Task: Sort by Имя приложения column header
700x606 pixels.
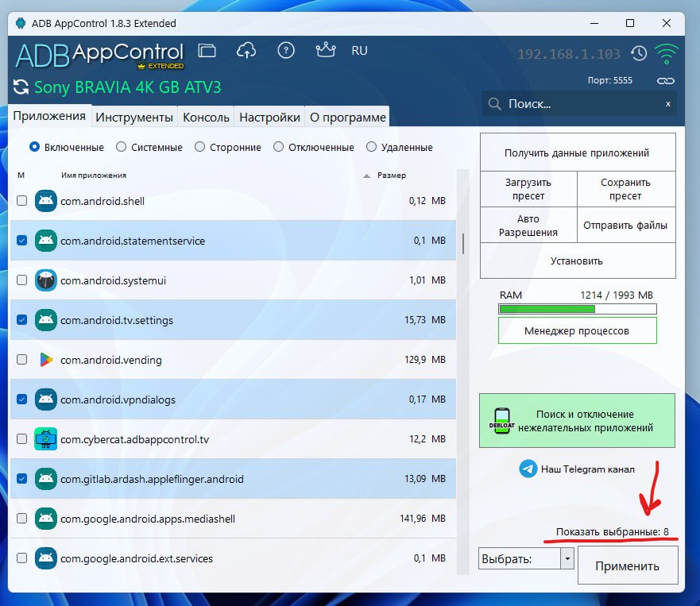Action: (94, 176)
